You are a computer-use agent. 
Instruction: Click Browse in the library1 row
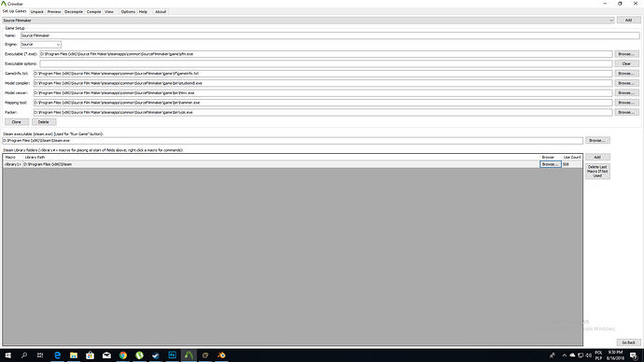[550, 164]
